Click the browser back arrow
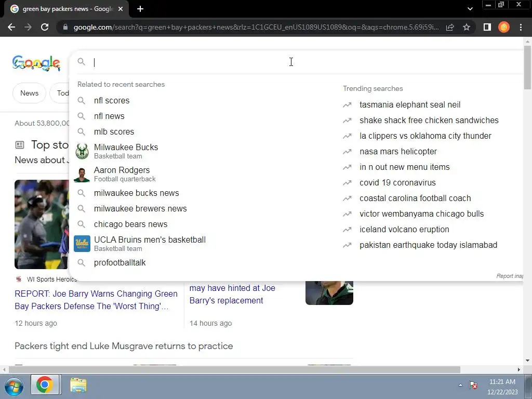 (x=11, y=27)
